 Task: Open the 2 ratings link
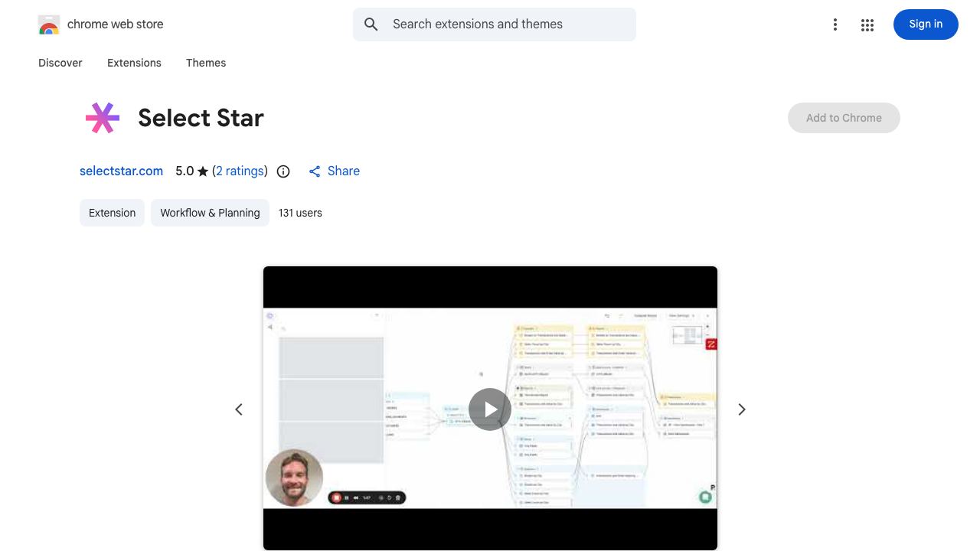click(240, 171)
